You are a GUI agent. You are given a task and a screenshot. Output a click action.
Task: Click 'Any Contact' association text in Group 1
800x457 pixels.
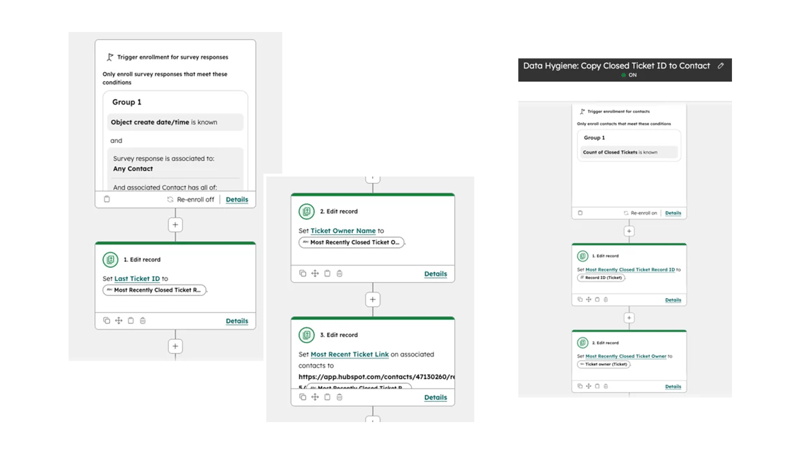click(x=133, y=169)
